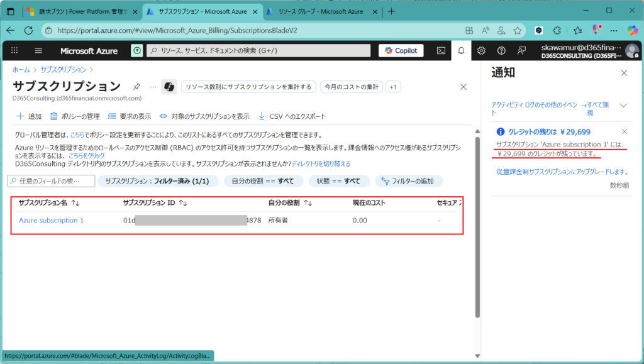Screen dimensions: 644x364
Task: Reload the page with refresh icon
Action: [28, 30]
